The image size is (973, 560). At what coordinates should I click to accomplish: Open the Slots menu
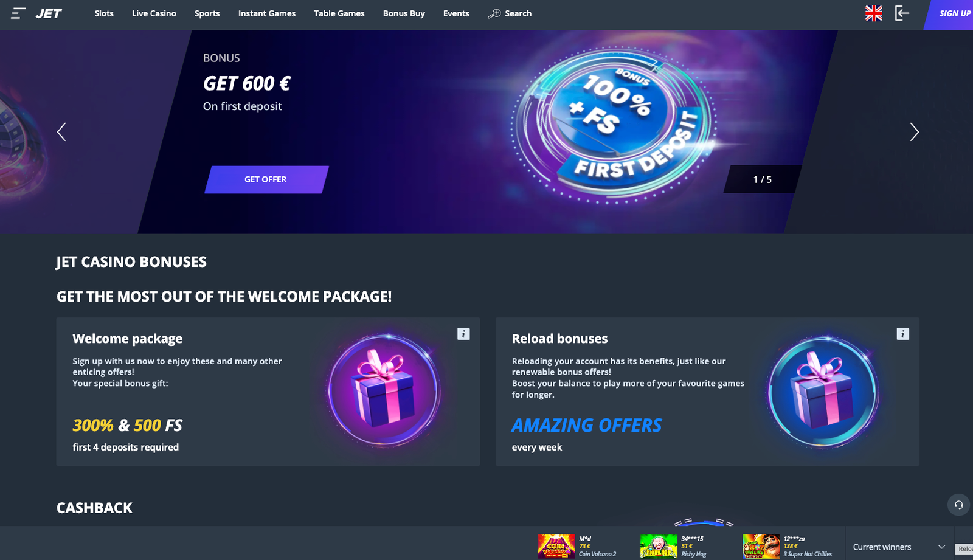pyautogui.click(x=104, y=13)
